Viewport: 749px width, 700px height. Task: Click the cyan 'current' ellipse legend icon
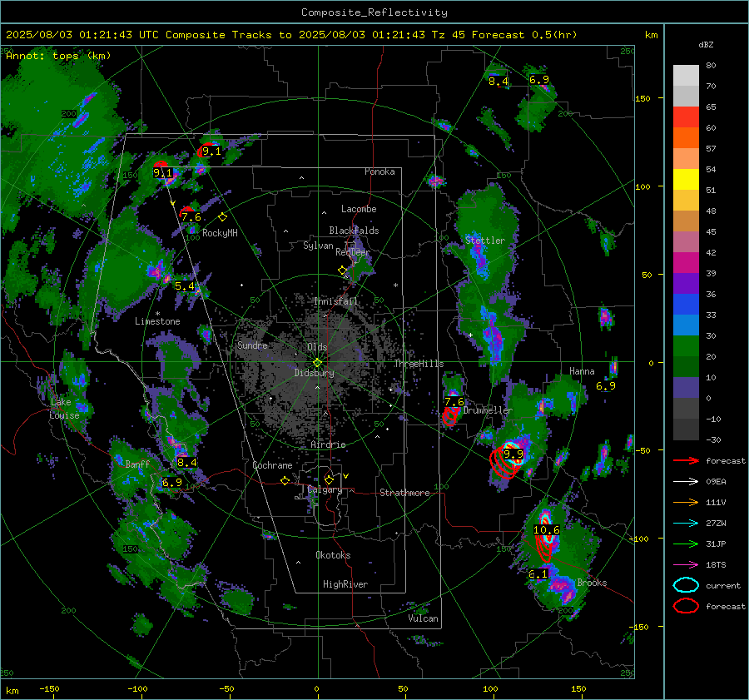pyautogui.click(x=686, y=585)
